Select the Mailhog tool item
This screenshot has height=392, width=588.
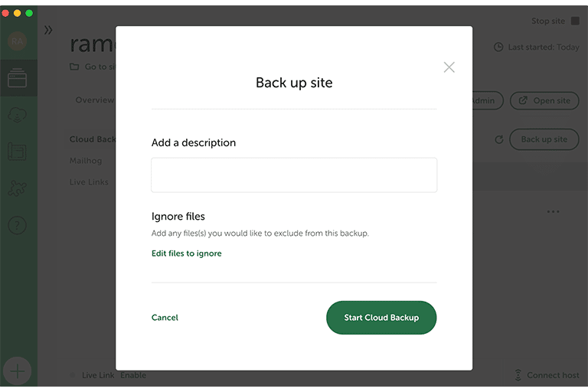(86, 161)
